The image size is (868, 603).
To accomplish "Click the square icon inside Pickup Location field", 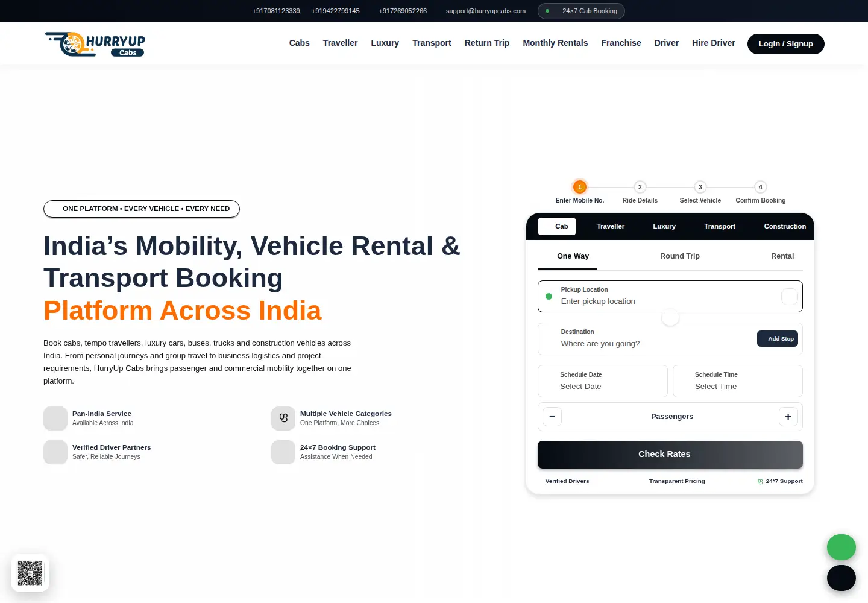I will coord(790,297).
